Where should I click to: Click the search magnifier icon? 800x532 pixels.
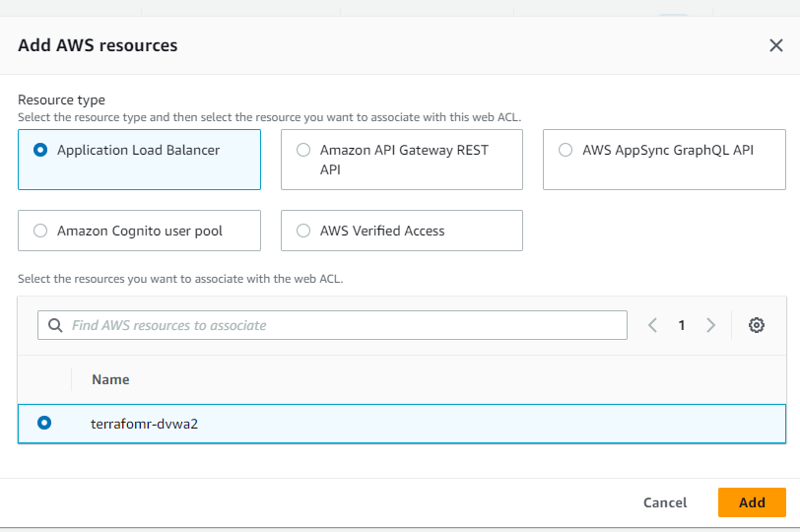[55, 325]
